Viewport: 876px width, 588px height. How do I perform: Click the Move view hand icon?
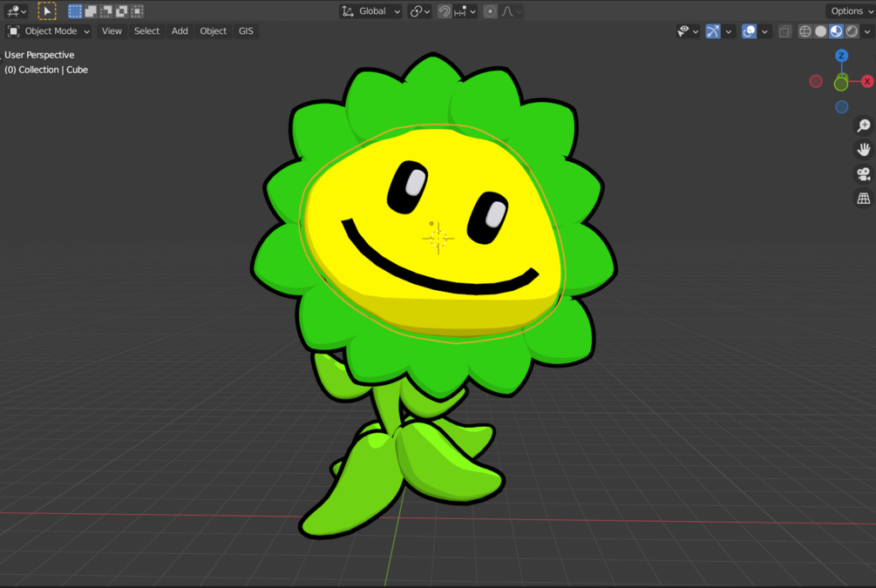coord(864,150)
